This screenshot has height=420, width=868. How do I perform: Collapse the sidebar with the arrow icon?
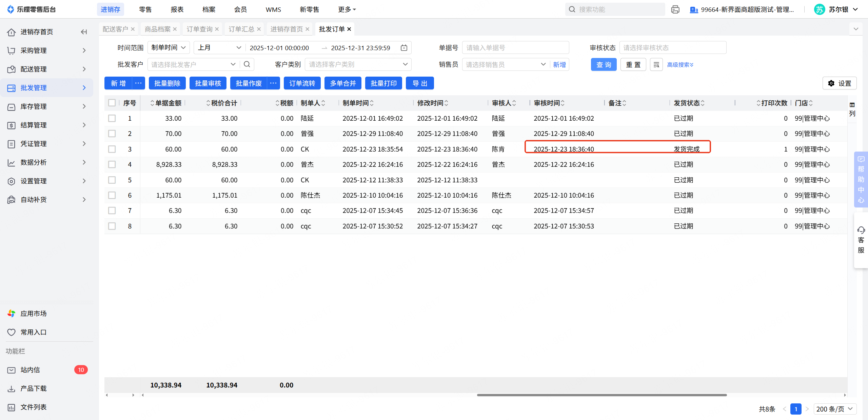pyautogui.click(x=84, y=32)
